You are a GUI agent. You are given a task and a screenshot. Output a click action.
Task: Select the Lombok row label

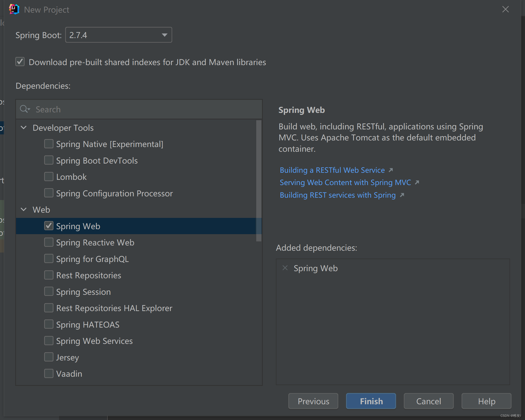point(71,177)
